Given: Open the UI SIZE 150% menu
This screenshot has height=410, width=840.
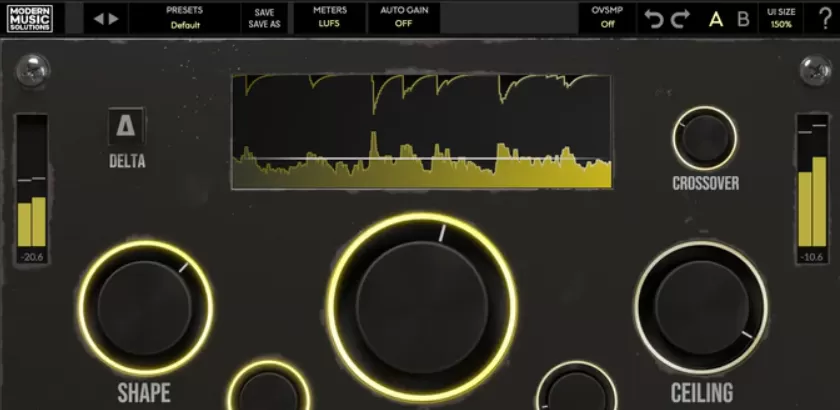Looking at the screenshot, I should pos(781,18).
